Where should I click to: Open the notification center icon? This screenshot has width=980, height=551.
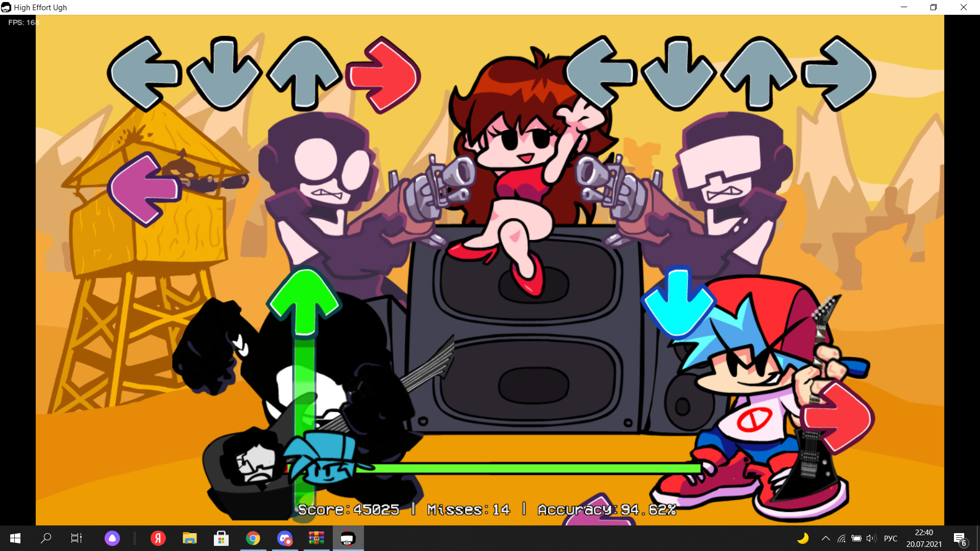click(960, 539)
